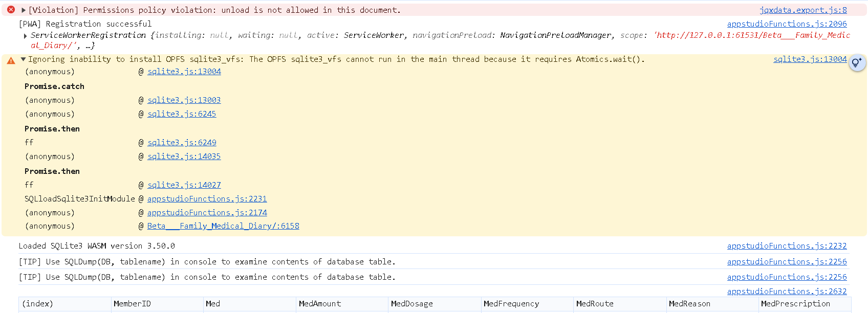Open sqlite3.js:14027 stack frame link
The height and width of the screenshot is (313, 868).
184,185
